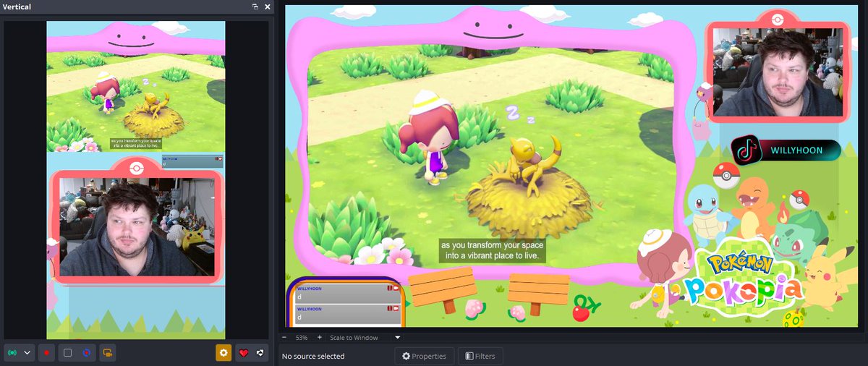The image size is (868, 366).
Task: Open source Filters
Action: (480, 356)
